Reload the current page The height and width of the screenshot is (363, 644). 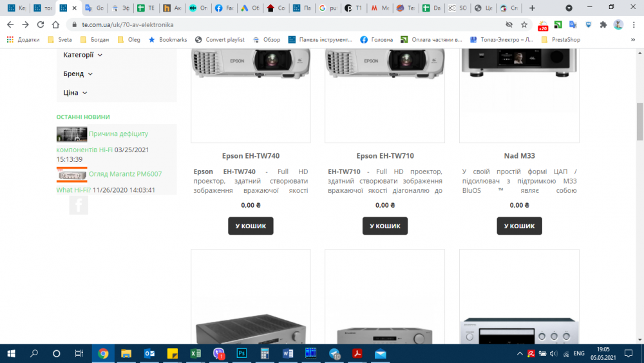click(40, 25)
